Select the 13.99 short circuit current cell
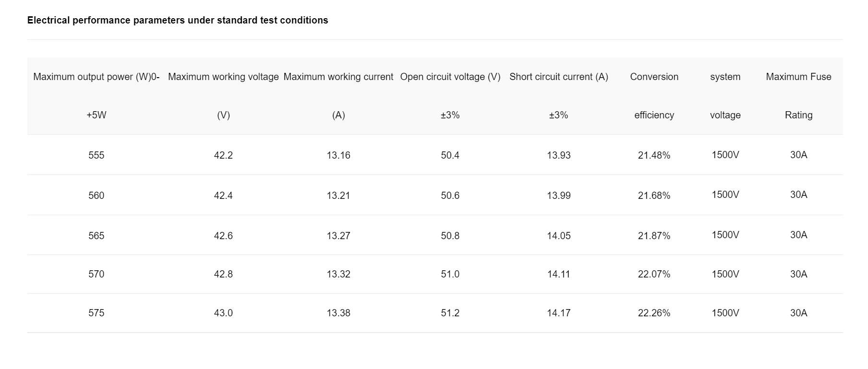This screenshot has width=868, height=369. [x=559, y=196]
